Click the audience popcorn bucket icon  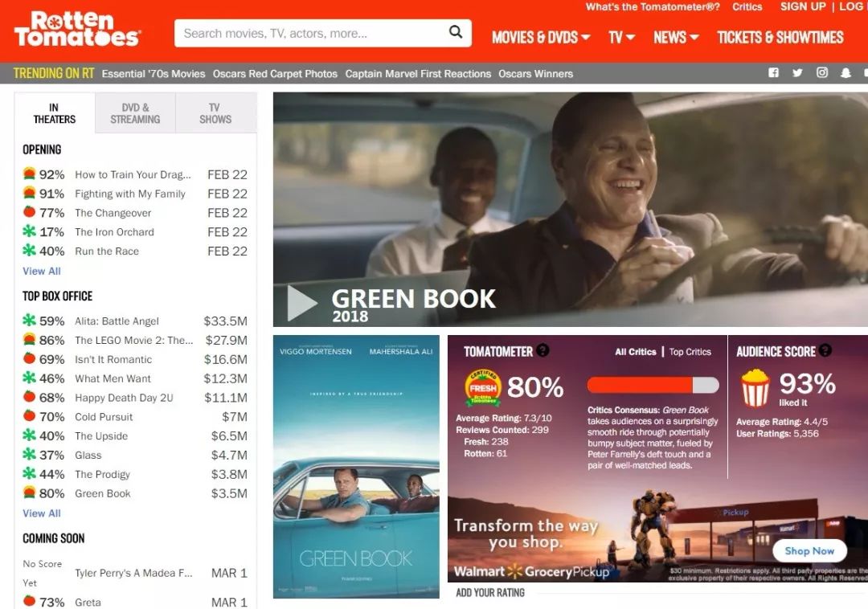tap(755, 388)
